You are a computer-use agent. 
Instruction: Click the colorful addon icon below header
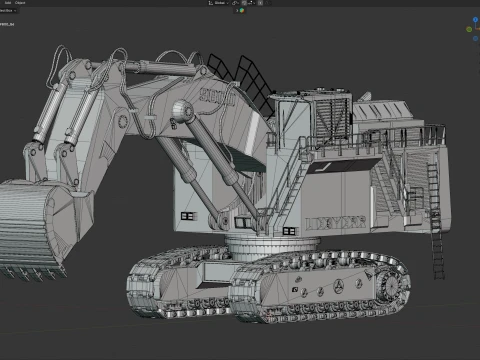242,10
